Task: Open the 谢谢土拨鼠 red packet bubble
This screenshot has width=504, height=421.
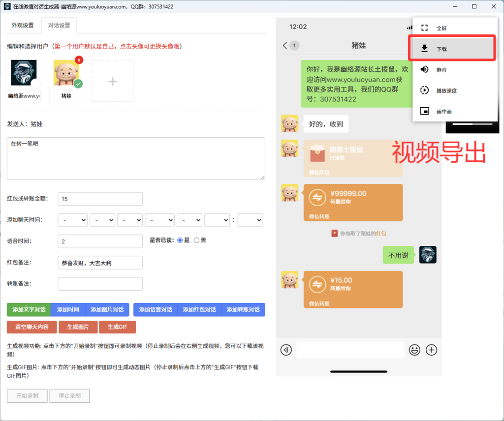Action: click(353, 158)
